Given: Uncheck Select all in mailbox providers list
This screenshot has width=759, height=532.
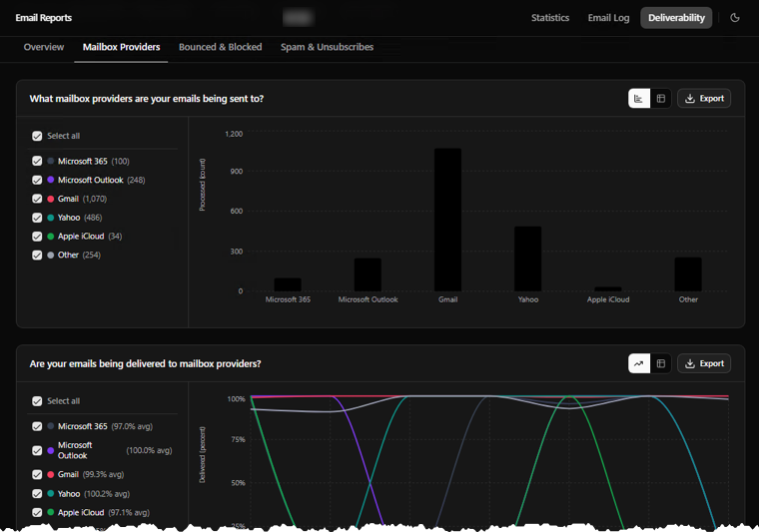Looking at the screenshot, I should click(37, 136).
